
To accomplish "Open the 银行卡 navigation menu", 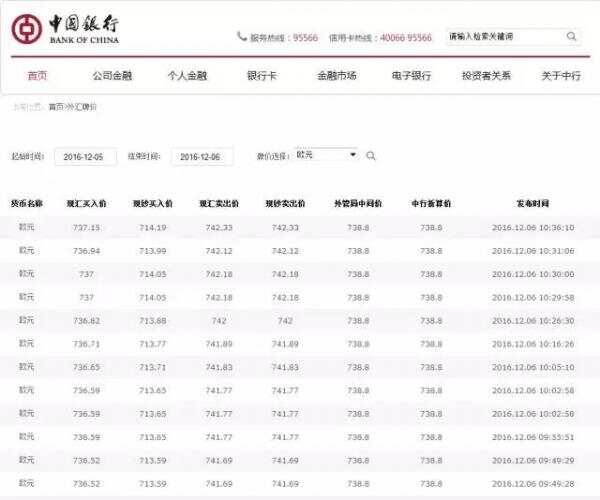I will click(262, 76).
